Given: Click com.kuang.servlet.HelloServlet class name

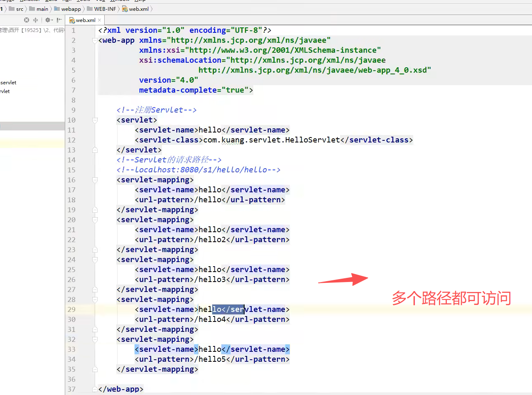Looking at the screenshot, I should [x=272, y=140].
